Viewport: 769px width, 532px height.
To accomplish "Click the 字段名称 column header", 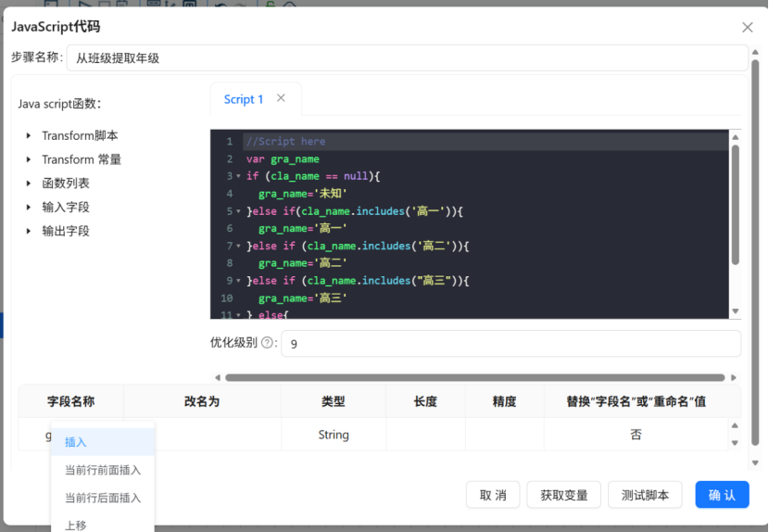I will (70, 401).
